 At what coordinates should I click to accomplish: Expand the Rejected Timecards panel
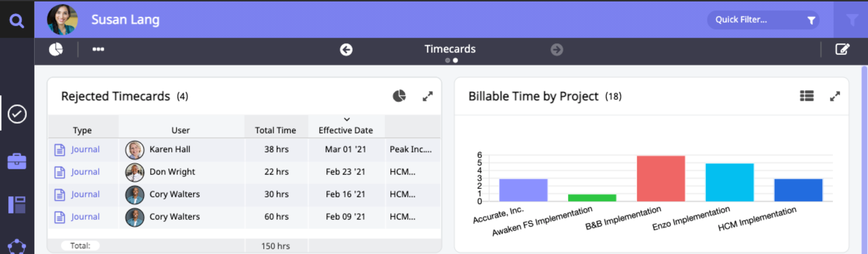pos(428,96)
